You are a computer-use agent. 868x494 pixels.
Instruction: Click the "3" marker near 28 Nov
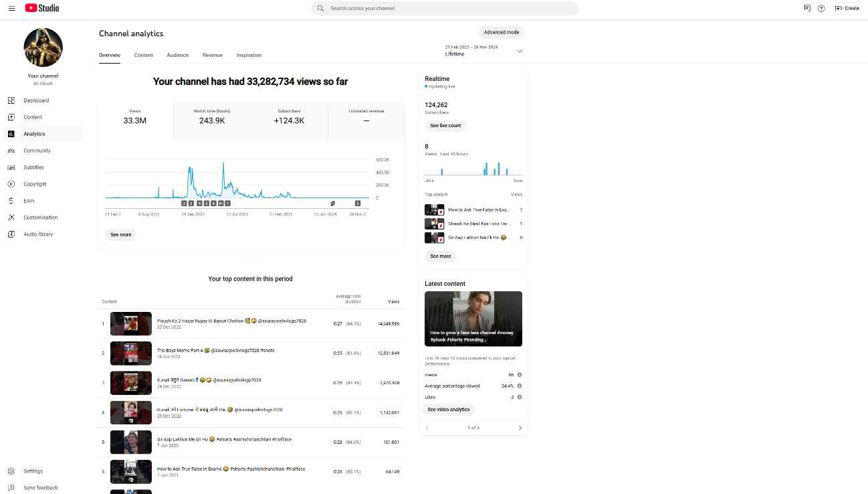[x=358, y=203]
